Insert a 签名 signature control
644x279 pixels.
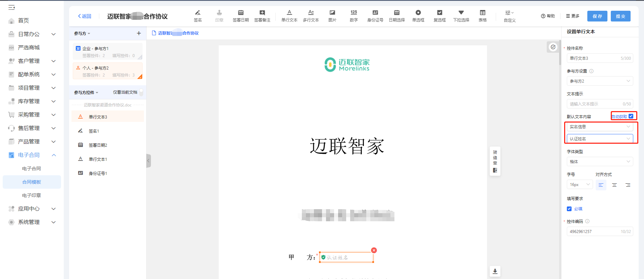[x=198, y=16]
